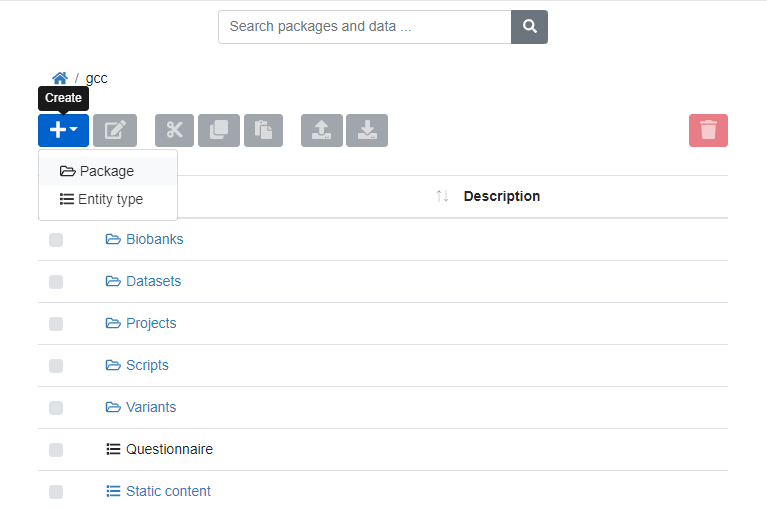This screenshot has width=767, height=509.
Task: Go to home via house icon
Action: tap(60, 78)
